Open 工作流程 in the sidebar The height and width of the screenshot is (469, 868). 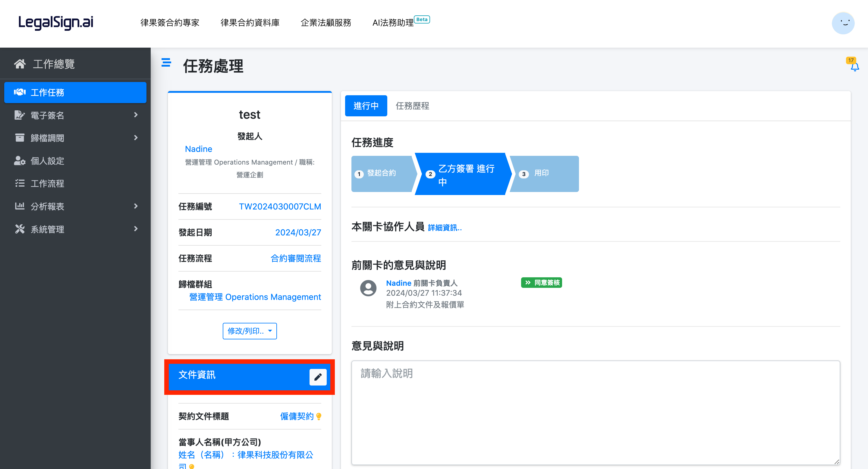(x=75, y=183)
